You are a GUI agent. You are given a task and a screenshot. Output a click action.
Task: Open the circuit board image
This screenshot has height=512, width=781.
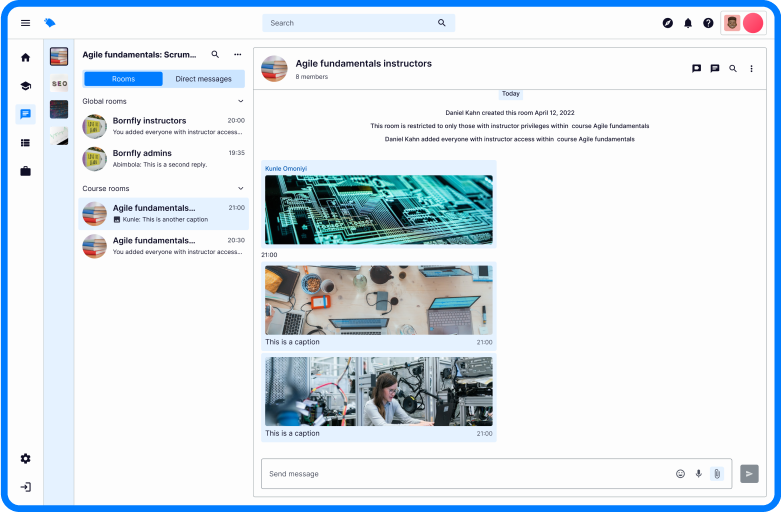(379, 210)
